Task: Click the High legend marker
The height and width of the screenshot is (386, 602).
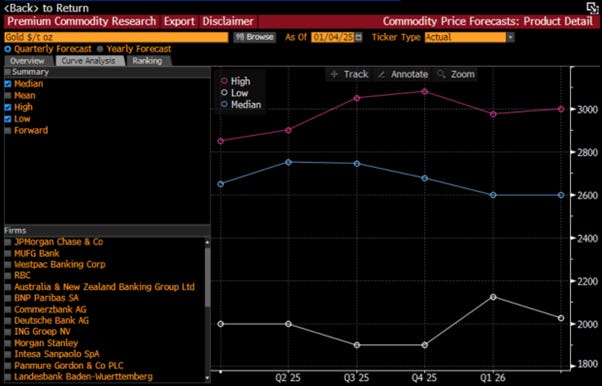Action: (224, 81)
